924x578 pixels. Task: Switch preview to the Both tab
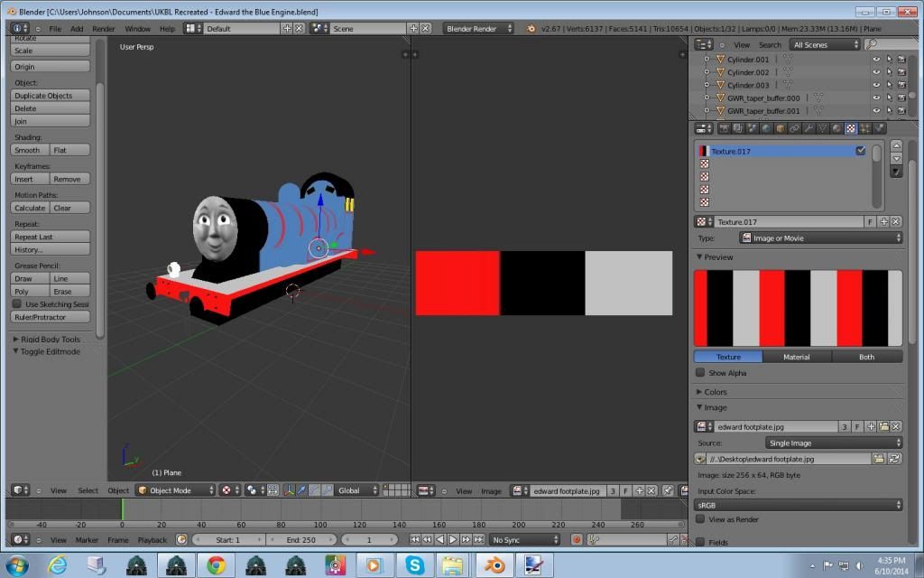pos(867,357)
